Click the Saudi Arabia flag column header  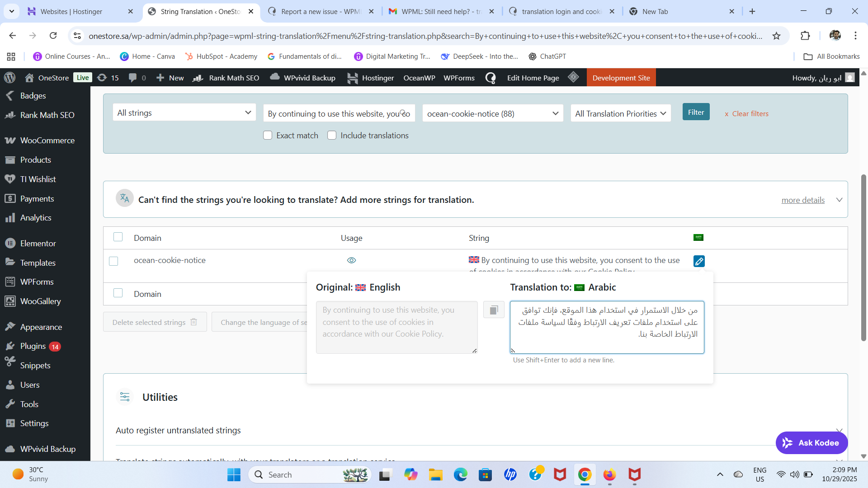(x=698, y=238)
